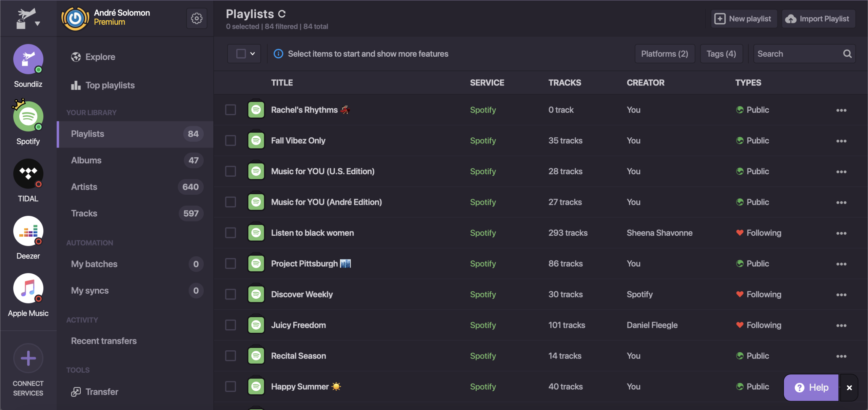Sort by the CREATOR column header
868x410 pixels.
pyautogui.click(x=646, y=82)
